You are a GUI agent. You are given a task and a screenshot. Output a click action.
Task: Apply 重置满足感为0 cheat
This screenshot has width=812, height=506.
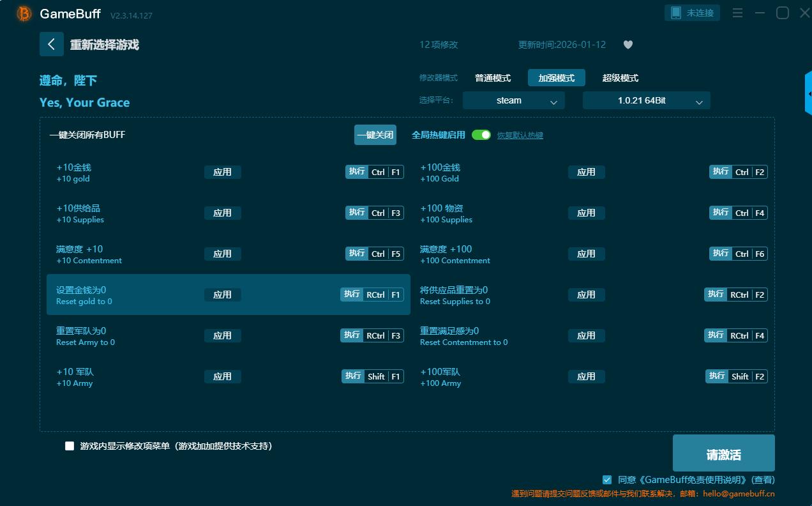point(587,335)
